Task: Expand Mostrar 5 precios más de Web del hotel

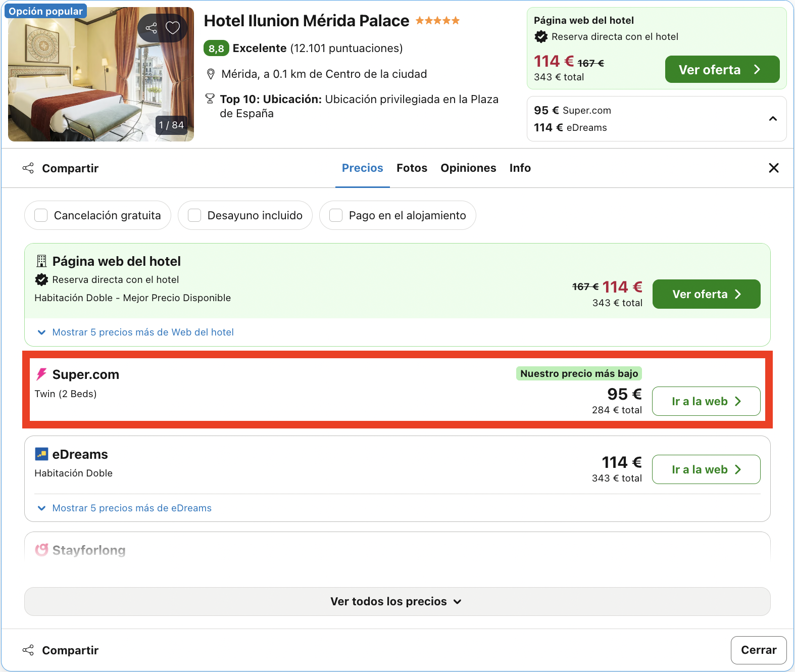Action: (135, 332)
